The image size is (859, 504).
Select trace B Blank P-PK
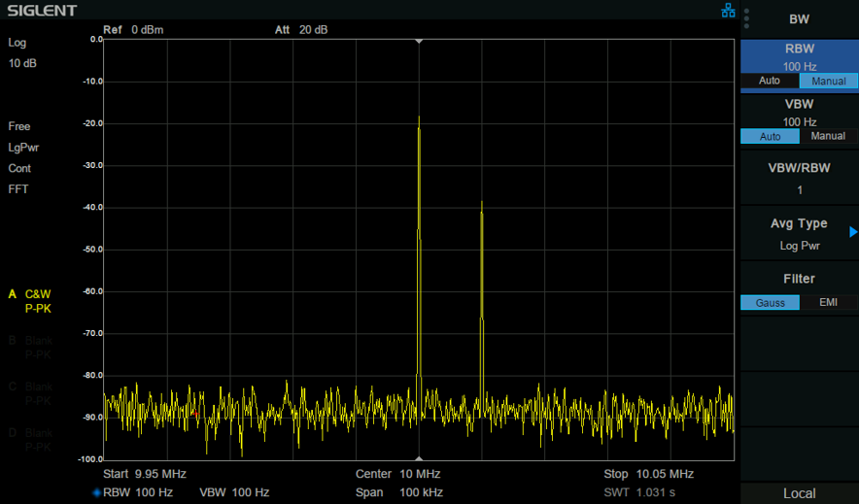[x=30, y=348]
